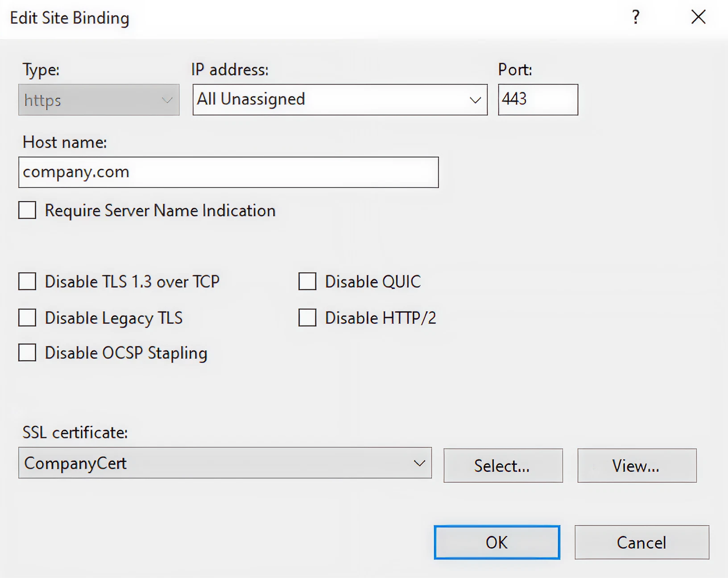Enable Disable OCSP Stapling option

pyautogui.click(x=27, y=353)
